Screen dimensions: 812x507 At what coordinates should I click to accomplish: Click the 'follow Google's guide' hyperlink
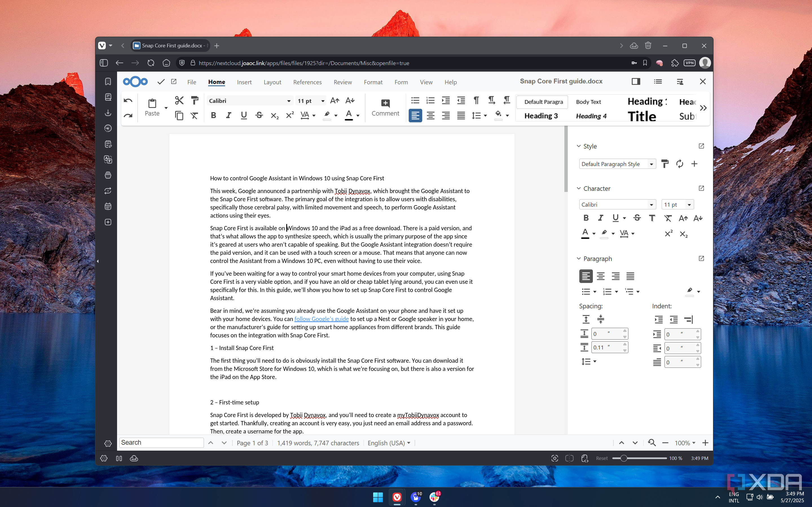pos(321,319)
